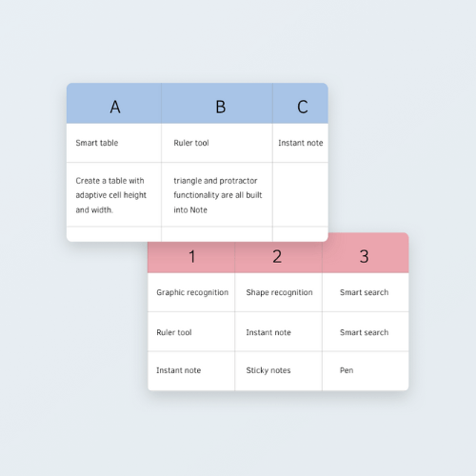476x476 pixels.
Task: Select the 'Create a table with adaptive' cell
Action: pyautogui.click(x=114, y=194)
